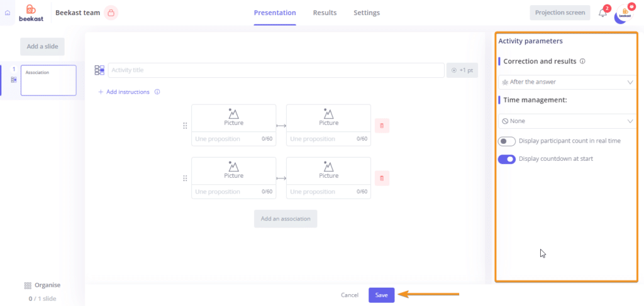Switch to the Results tab

[x=325, y=13]
